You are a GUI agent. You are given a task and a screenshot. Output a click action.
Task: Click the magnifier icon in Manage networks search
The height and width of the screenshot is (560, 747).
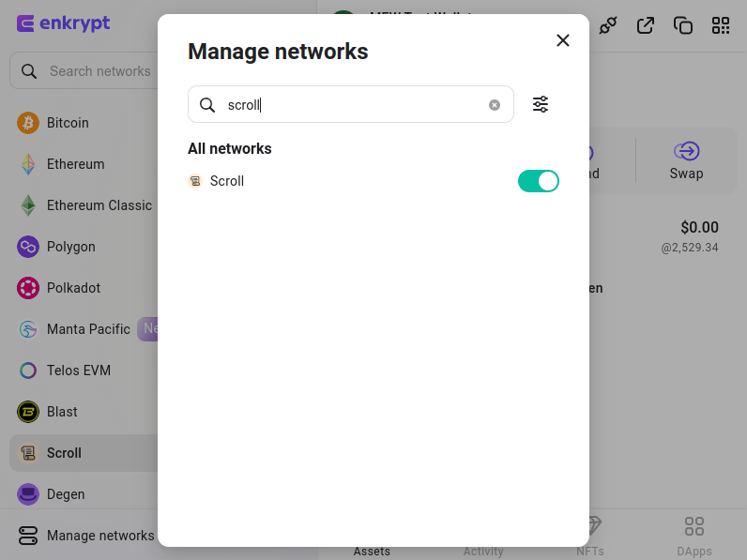click(x=207, y=105)
